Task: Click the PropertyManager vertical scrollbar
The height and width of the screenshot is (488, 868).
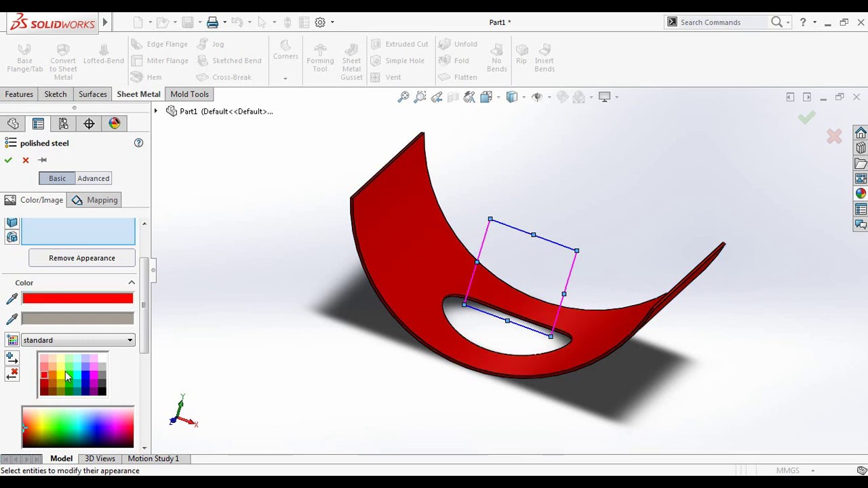Action: click(143, 306)
